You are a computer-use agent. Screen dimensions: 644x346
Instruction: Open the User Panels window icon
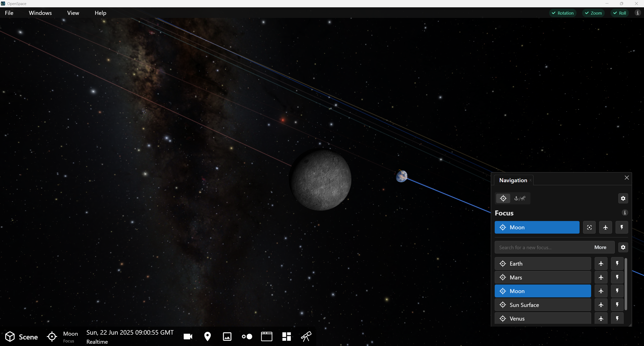pos(267,336)
